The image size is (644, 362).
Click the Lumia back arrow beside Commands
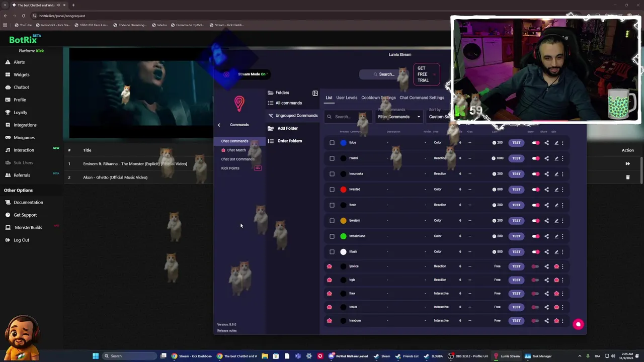pos(219,125)
